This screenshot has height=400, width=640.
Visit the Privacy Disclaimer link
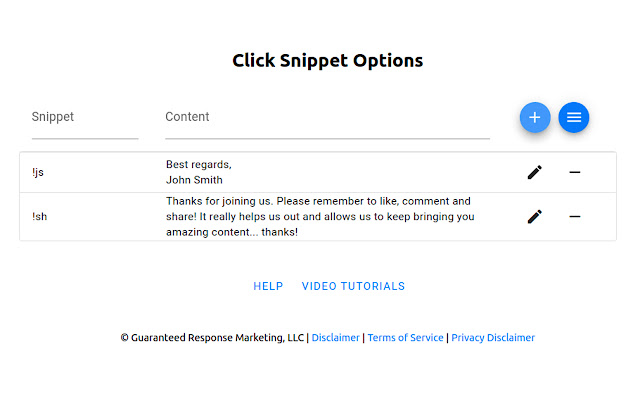click(x=493, y=338)
